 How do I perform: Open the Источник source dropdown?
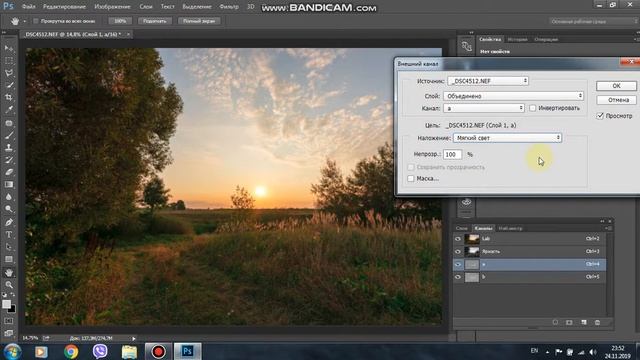point(488,81)
